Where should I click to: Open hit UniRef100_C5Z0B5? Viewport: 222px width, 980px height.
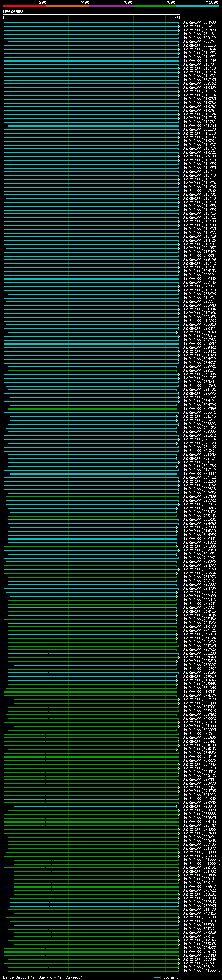pos(199,374)
